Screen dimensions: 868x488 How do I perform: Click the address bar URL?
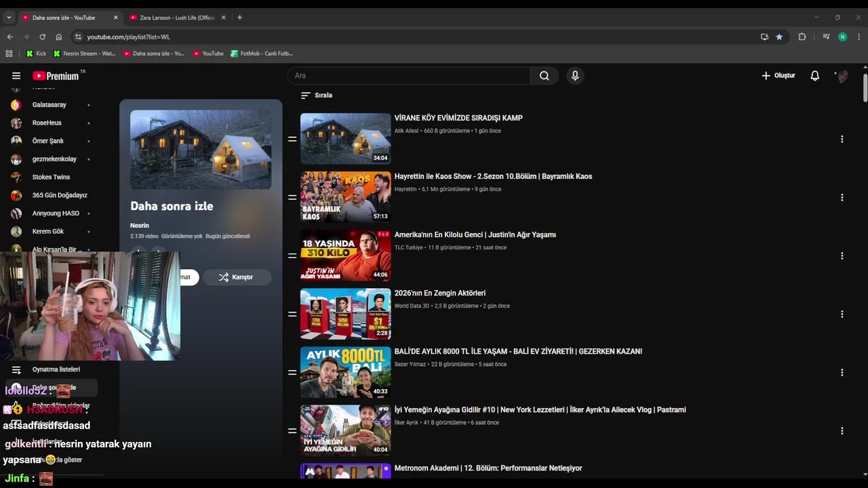pos(128,37)
